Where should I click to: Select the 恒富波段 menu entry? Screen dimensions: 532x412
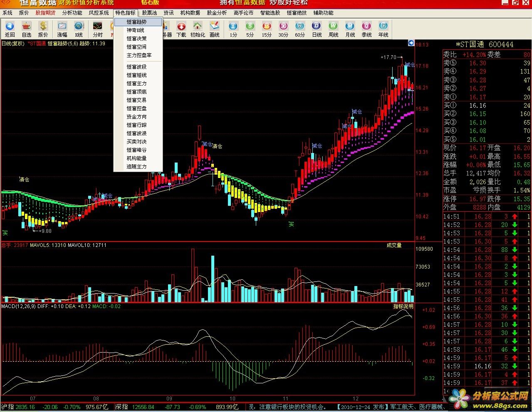[x=138, y=67]
